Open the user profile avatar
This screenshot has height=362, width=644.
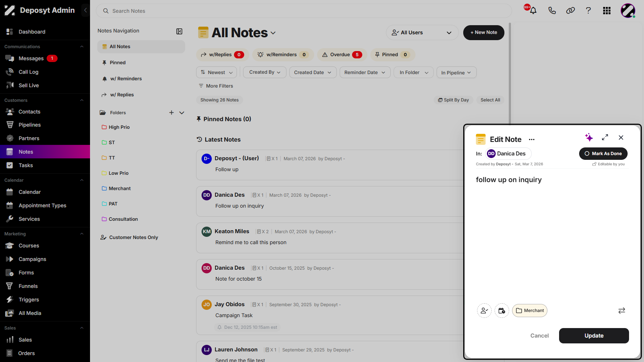tap(628, 11)
